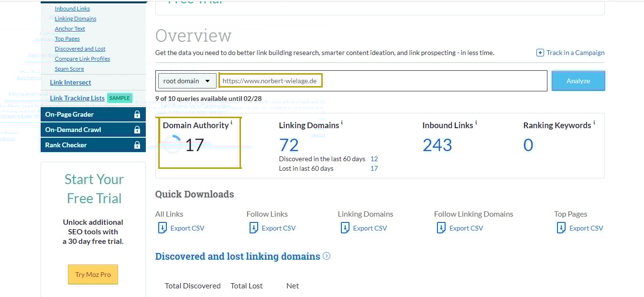644x297 pixels.
Task: Open Spam Score from the sidebar
Action: (69, 68)
